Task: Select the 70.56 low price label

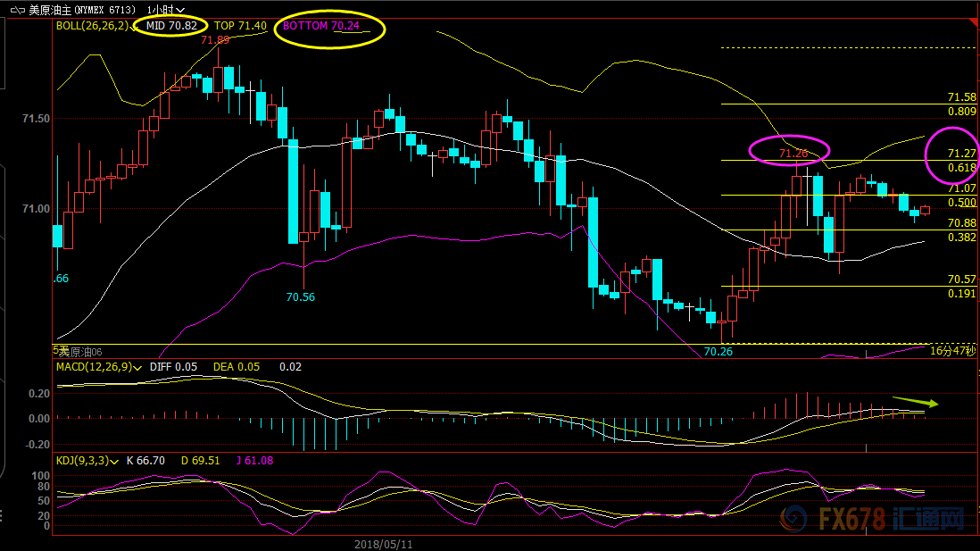Action: coord(301,297)
